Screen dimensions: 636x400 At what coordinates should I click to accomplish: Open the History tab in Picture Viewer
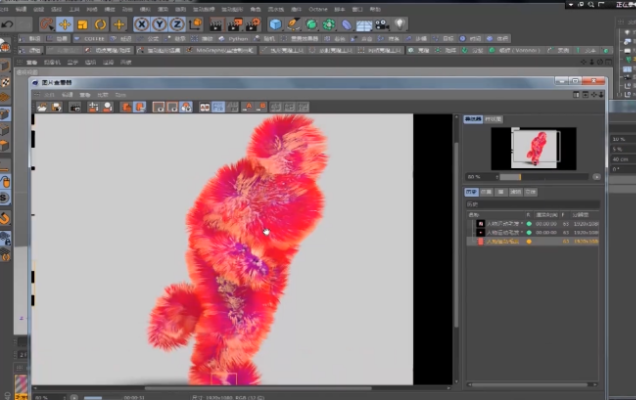(x=471, y=191)
